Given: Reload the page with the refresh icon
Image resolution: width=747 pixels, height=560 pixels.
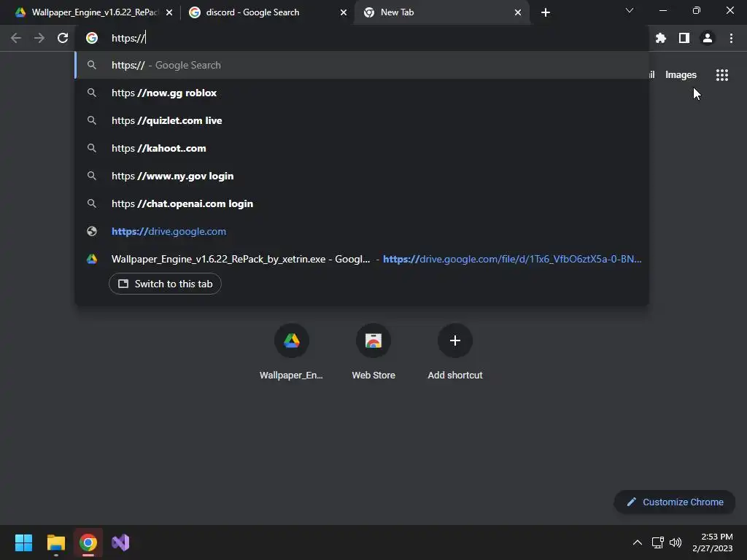Looking at the screenshot, I should pos(63,38).
